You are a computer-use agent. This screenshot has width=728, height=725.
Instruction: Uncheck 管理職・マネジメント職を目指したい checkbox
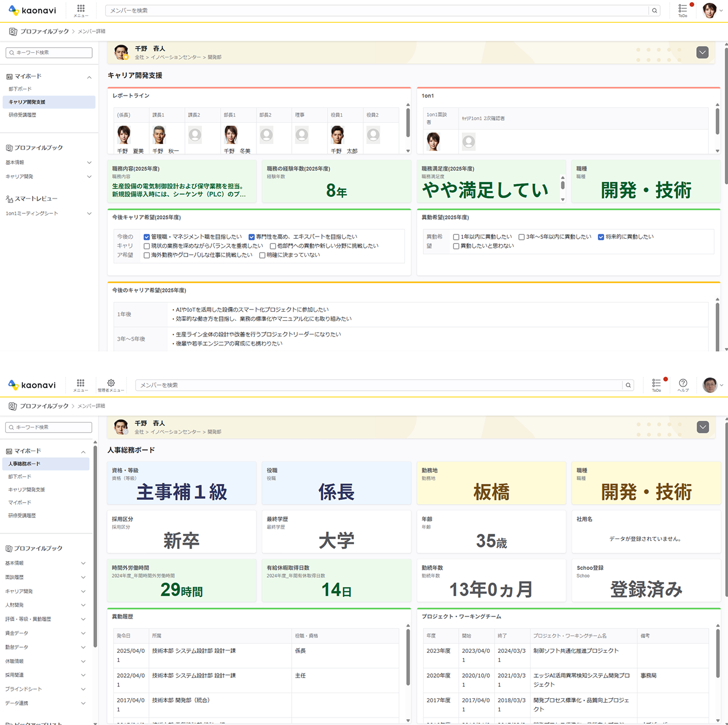click(x=147, y=237)
